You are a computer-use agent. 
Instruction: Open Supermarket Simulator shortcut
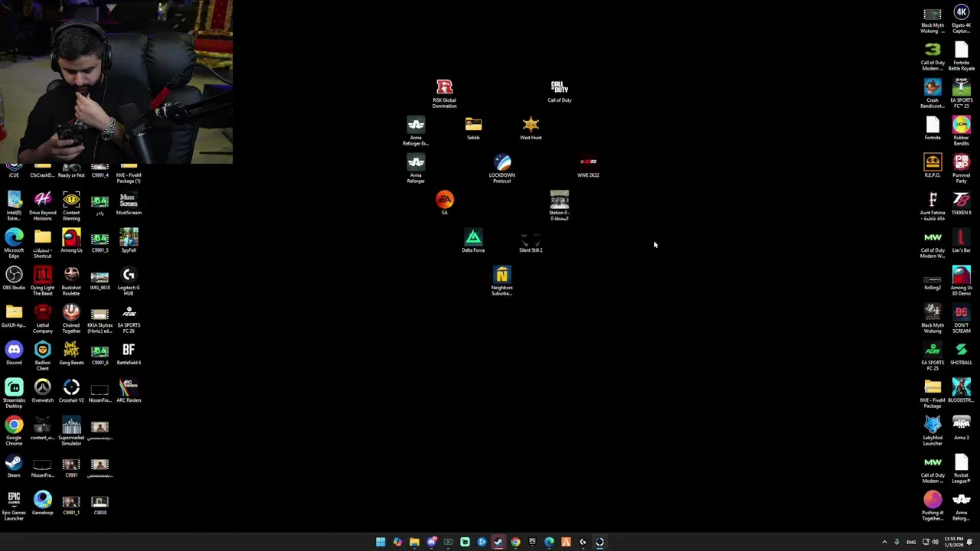71,431
